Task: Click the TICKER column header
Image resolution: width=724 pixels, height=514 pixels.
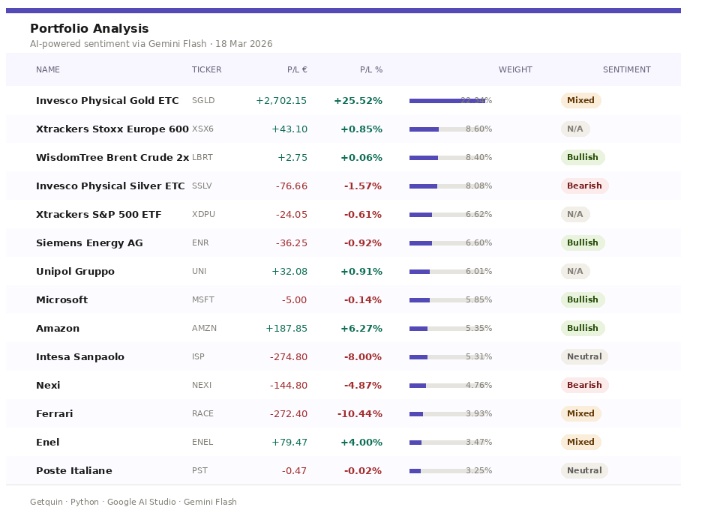Action: click(207, 70)
